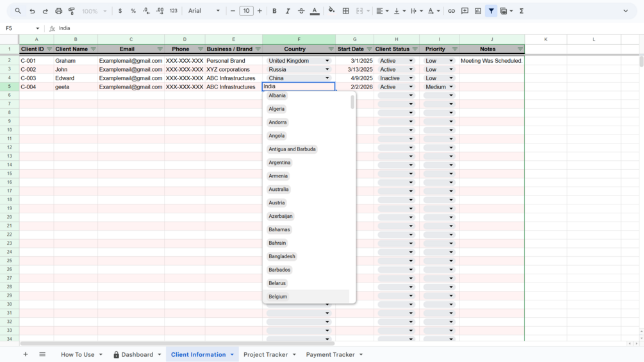The width and height of the screenshot is (644, 362).
Task: Open text rotation options
Action: point(433,11)
